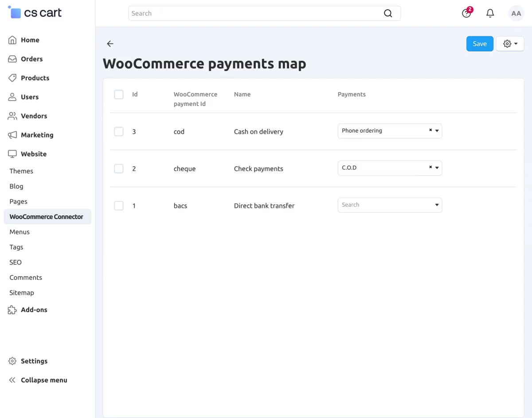Click the Vendors people icon
The image size is (532, 418).
pos(12,116)
